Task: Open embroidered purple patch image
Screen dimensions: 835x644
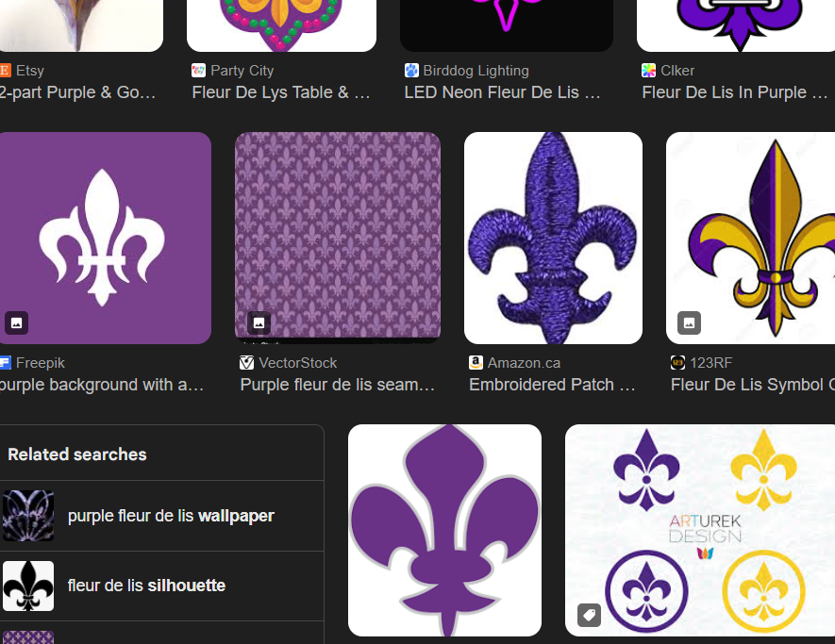Action: 553,238
